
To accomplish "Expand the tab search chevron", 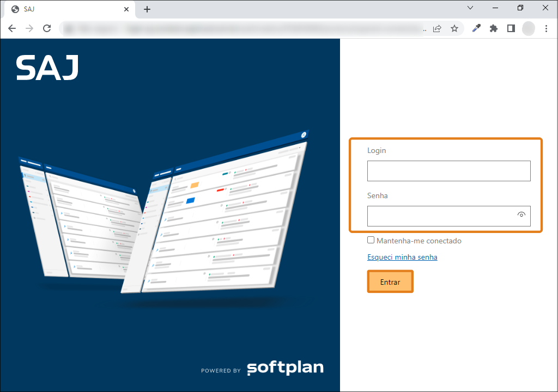I will point(471,8).
